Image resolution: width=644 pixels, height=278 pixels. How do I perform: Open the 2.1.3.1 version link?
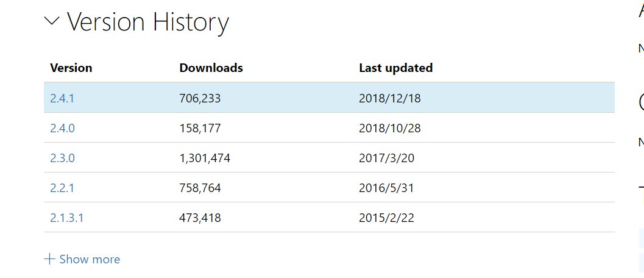[67, 218]
